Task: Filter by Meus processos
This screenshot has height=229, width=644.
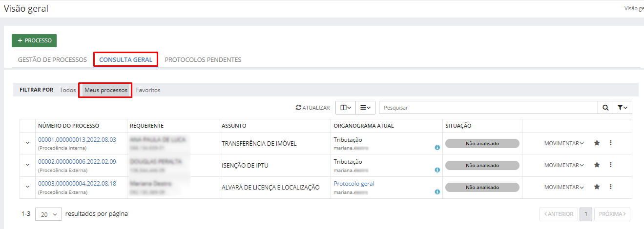Action: pos(106,90)
